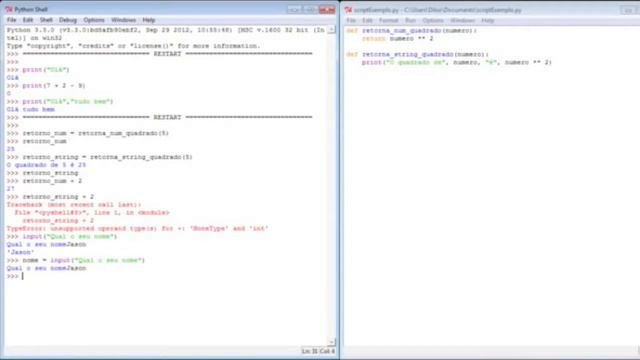Screen dimensions: 640x360
Task: Click the TypeError unsupported operand message
Action: tap(138, 229)
